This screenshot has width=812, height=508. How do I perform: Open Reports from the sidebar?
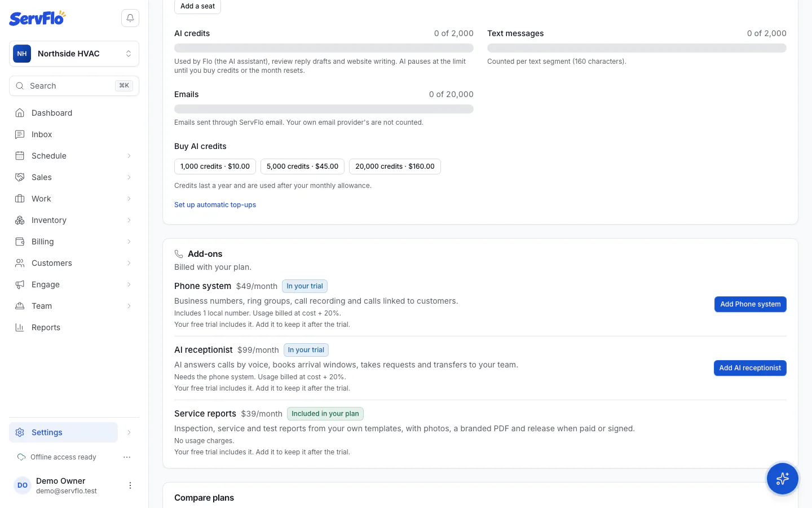tap(74, 327)
